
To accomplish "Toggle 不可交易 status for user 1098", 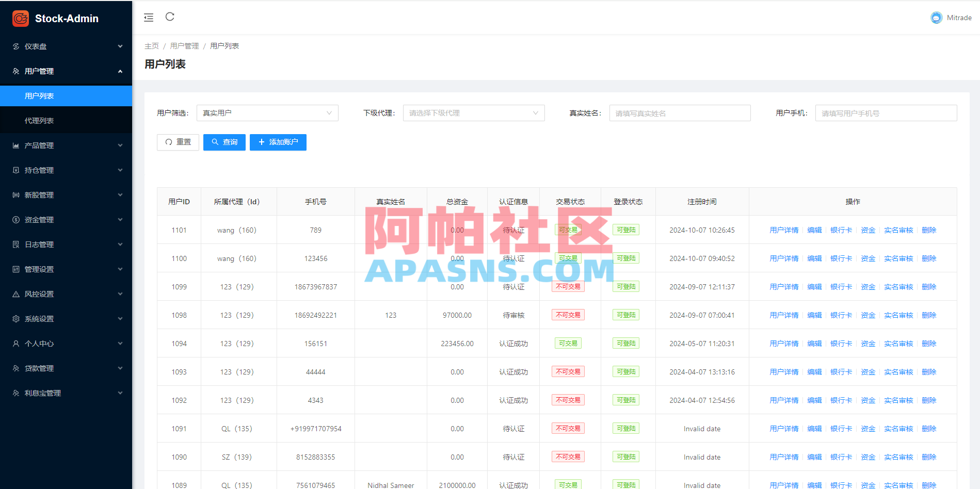I will [x=568, y=314].
